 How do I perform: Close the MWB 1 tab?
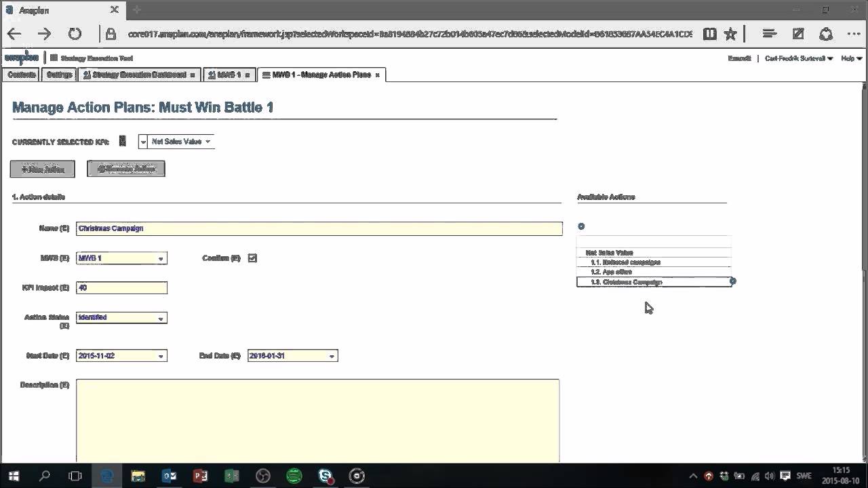tap(248, 75)
